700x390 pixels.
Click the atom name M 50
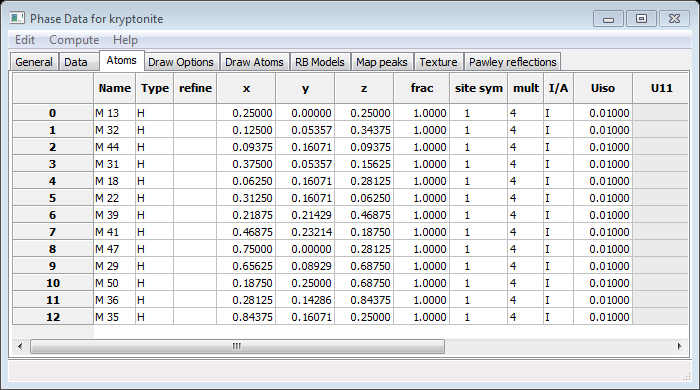coord(115,283)
